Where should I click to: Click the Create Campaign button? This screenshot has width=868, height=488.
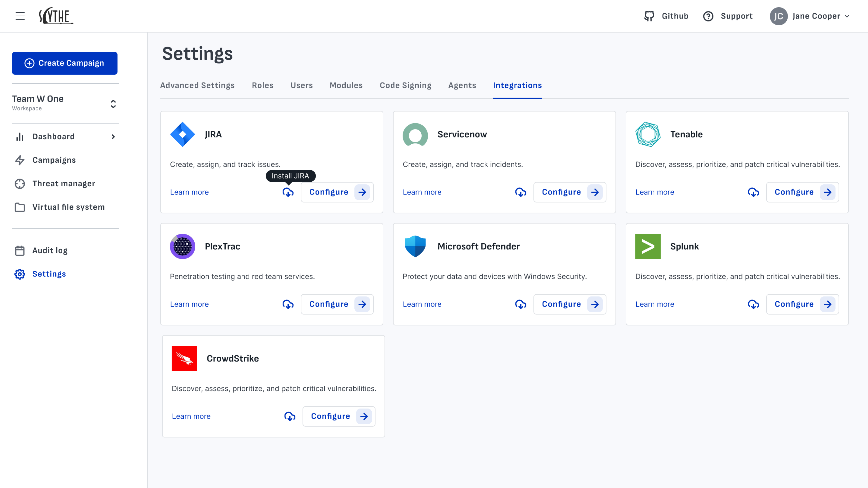(64, 63)
